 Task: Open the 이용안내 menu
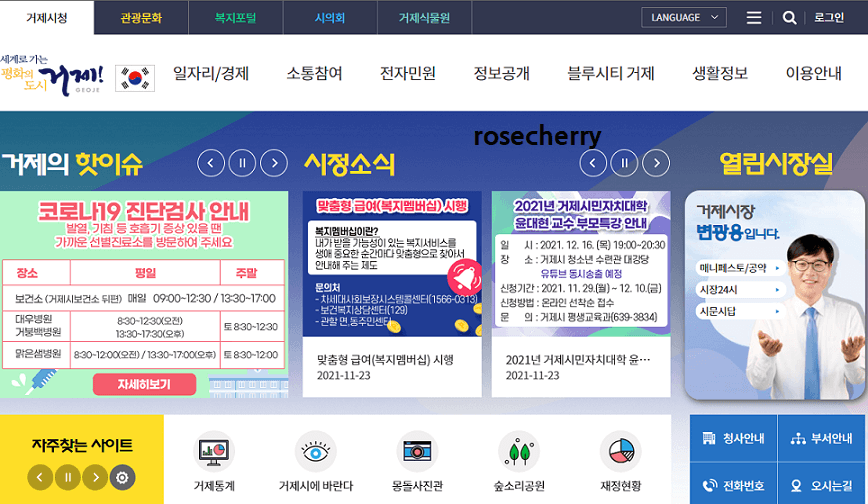point(814,73)
